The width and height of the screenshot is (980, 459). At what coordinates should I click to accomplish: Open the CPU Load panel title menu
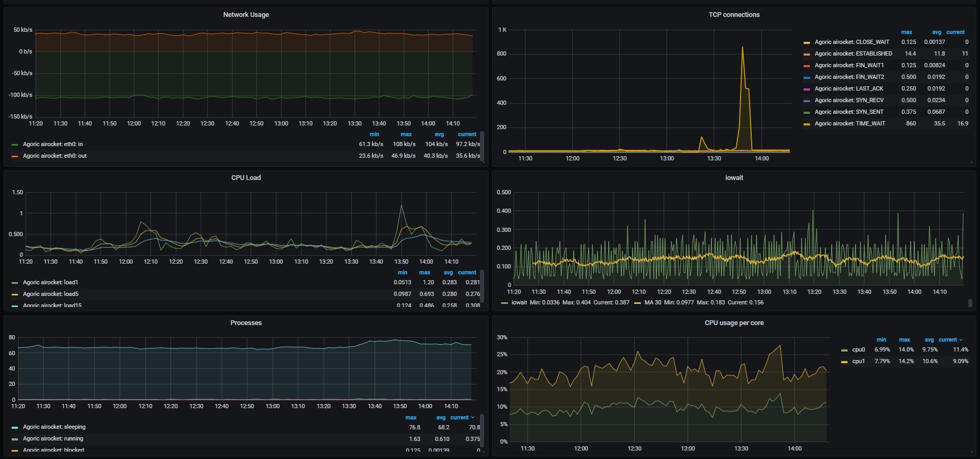pyautogui.click(x=246, y=178)
